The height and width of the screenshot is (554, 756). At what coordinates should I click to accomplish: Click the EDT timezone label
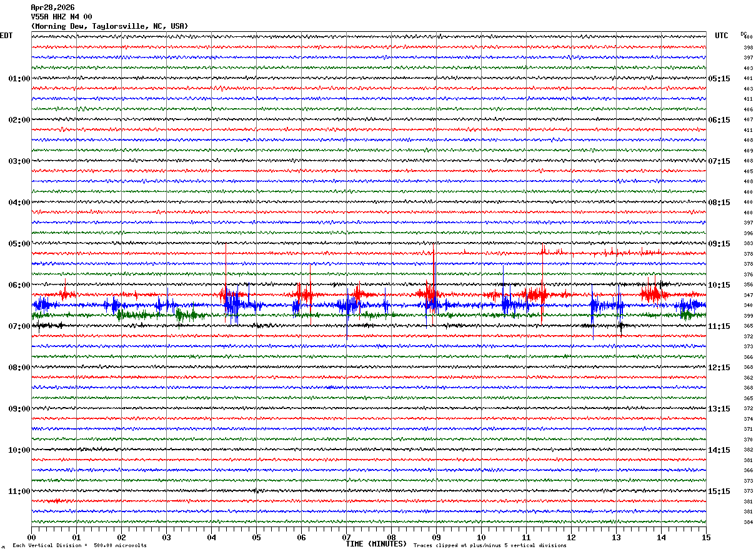pos(6,36)
